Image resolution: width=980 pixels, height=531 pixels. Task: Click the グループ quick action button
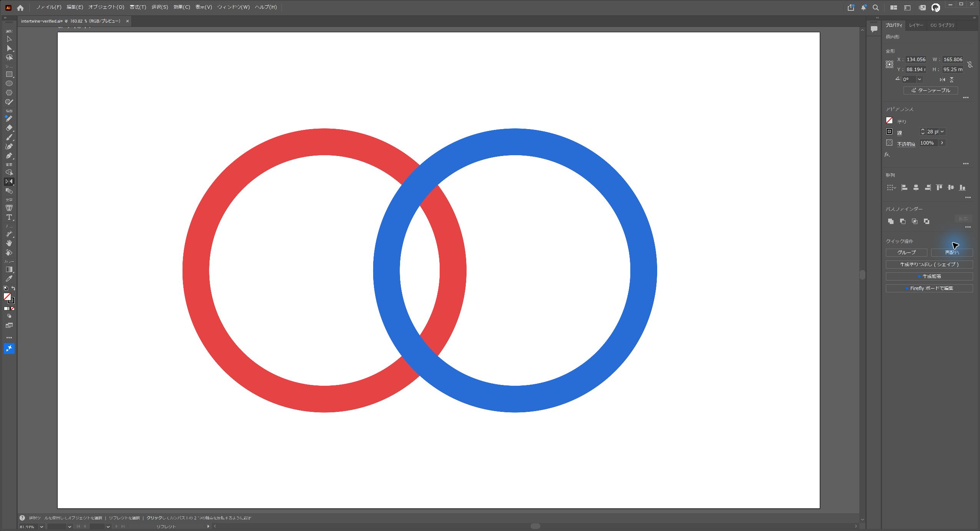(907, 252)
